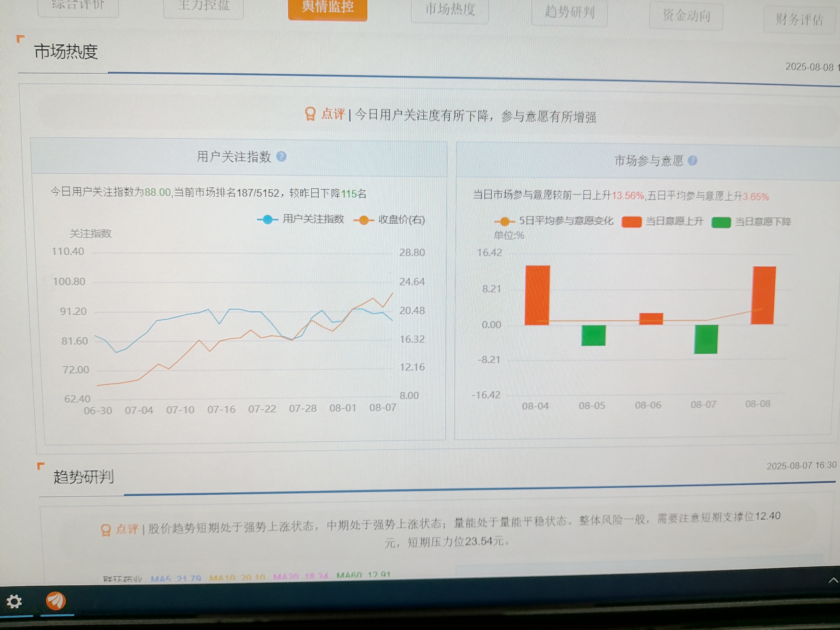
Task: Click the 08-08 bar chart date label
Action: click(758, 404)
